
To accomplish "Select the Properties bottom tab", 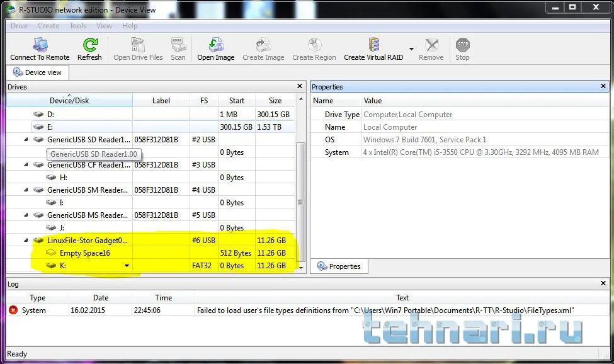I will click(339, 266).
